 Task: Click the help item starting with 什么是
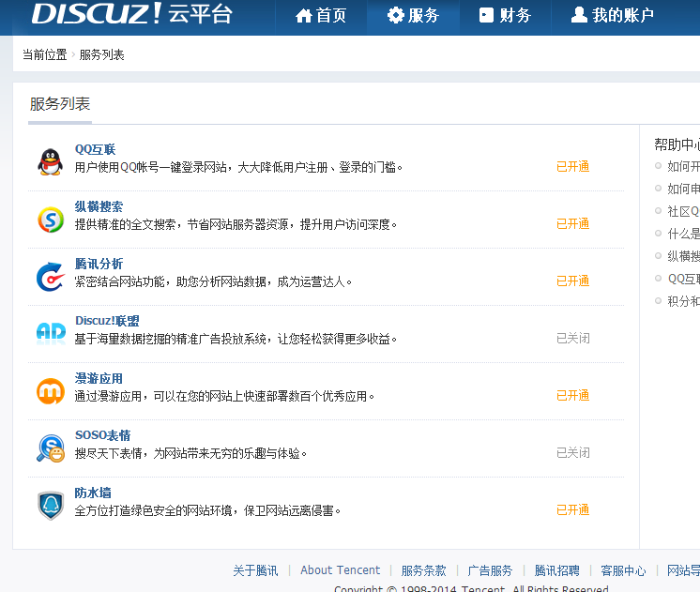(x=683, y=234)
